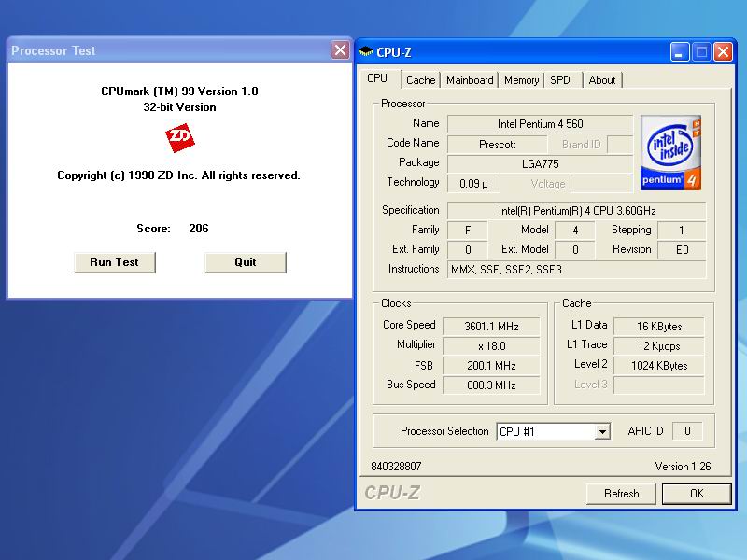Click the CPUmark 99 Version 1.0 heading
The width and height of the screenshot is (747, 560).
tap(179, 91)
